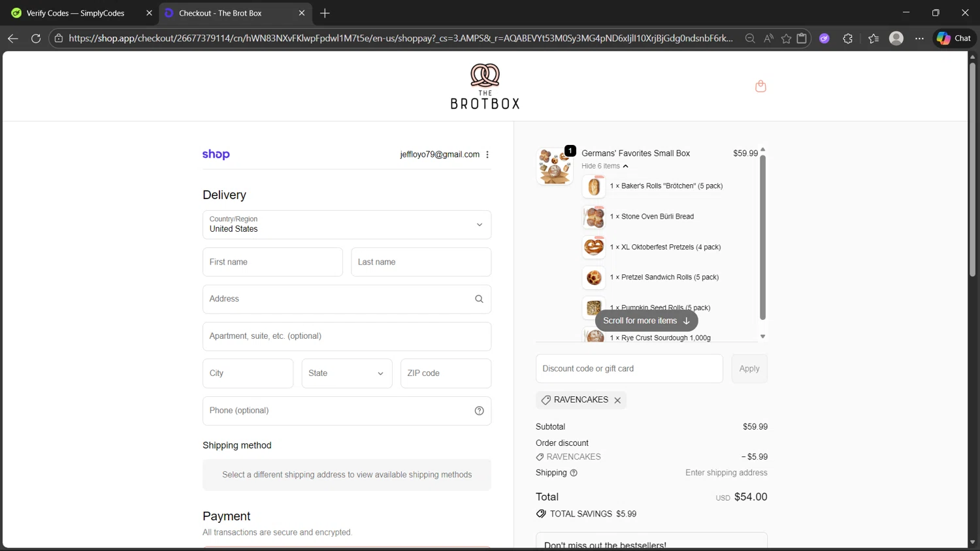Focus the Discount code or gift card field

tap(629, 369)
